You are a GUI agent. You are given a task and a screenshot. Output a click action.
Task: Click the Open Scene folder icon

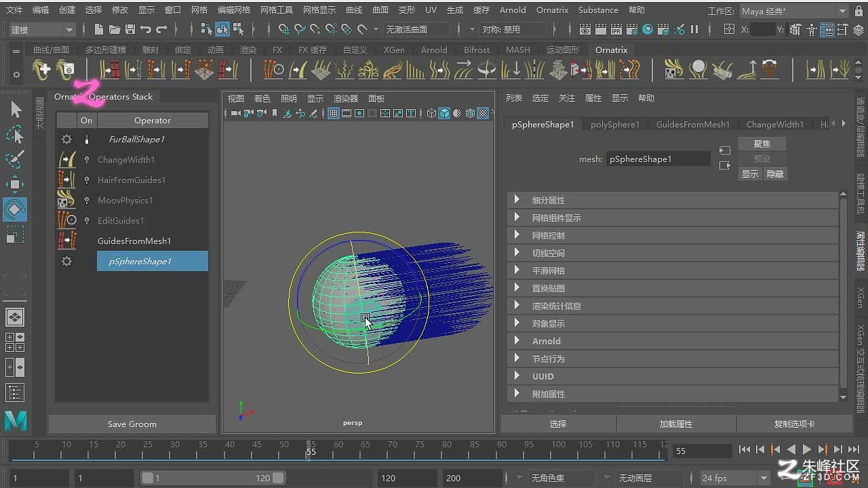114,29
